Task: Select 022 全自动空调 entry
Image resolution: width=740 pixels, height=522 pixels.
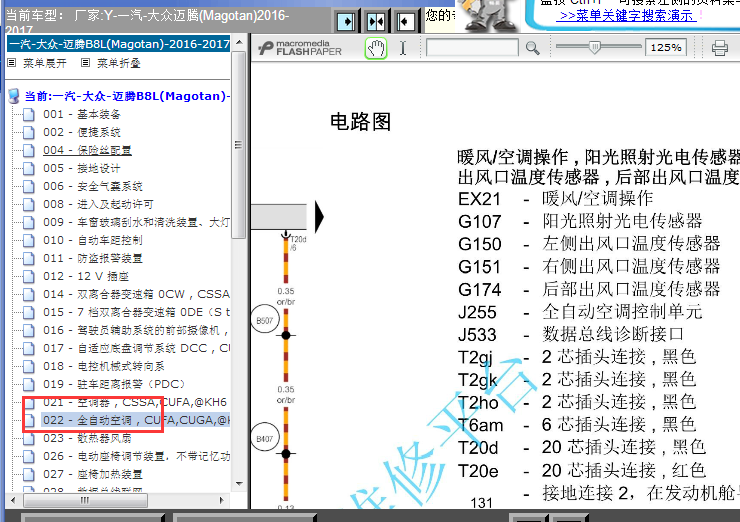Action: [x=136, y=420]
